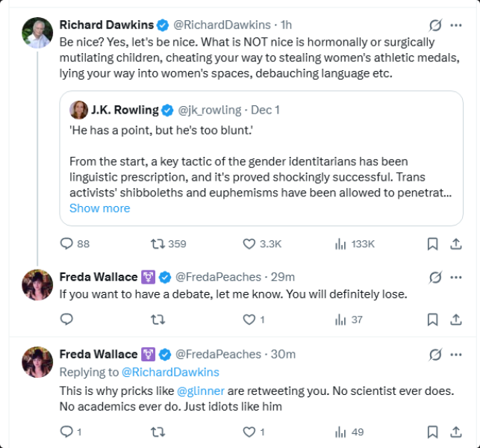Expand quoted Rowling tweet with Show more

(x=99, y=208)
